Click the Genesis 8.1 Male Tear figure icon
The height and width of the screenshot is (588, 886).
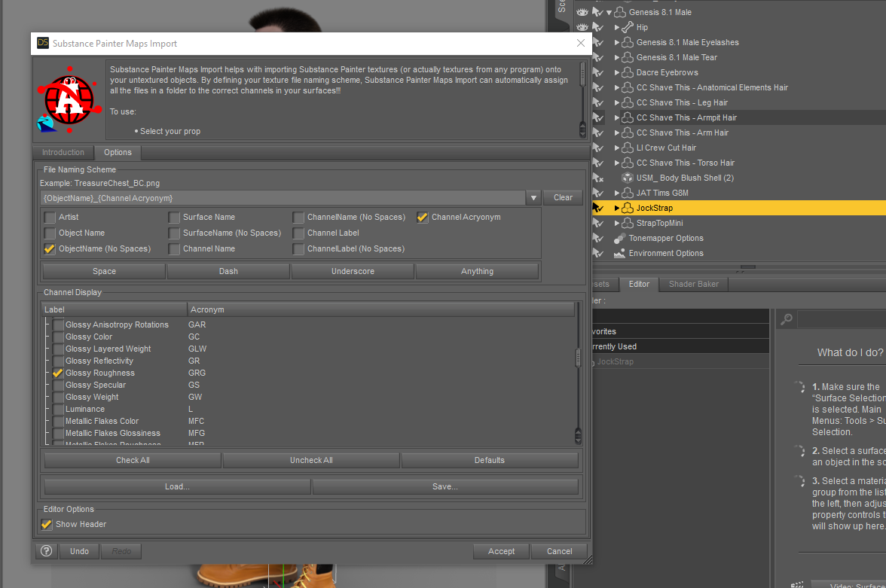(627, 57)
